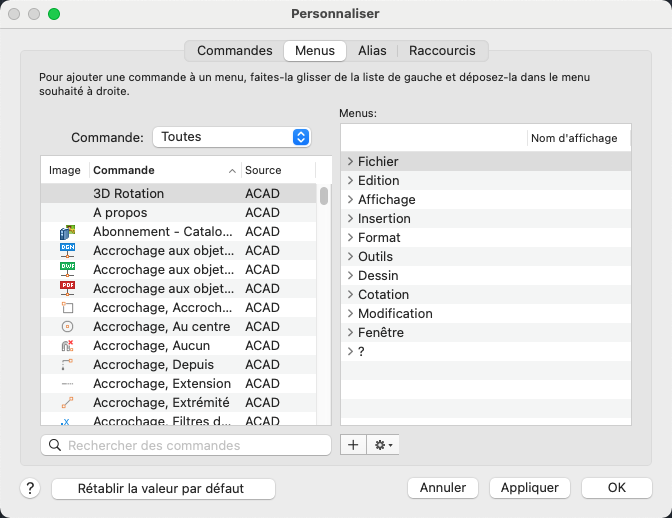
Task: Switch to the Commandes tab
Action: coord(234,50)
